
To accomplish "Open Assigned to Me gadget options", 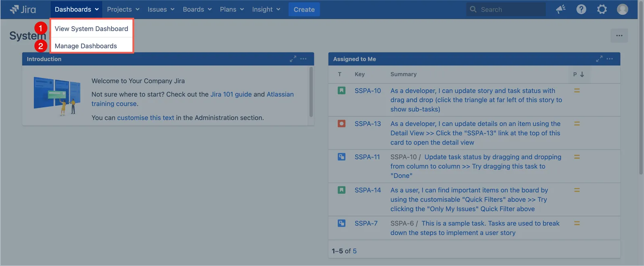I will click(610, 59).
